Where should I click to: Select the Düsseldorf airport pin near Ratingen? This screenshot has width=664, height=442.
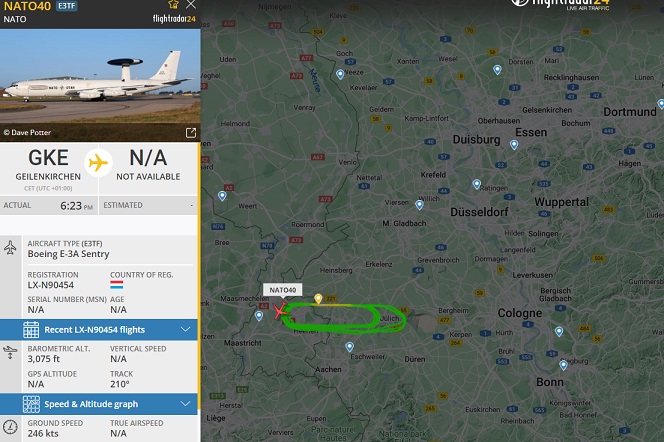point(477,184)
